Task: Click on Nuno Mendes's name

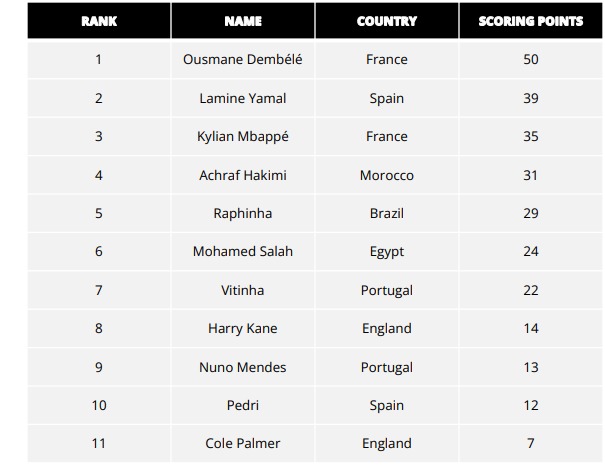Action: click(243, 367)
